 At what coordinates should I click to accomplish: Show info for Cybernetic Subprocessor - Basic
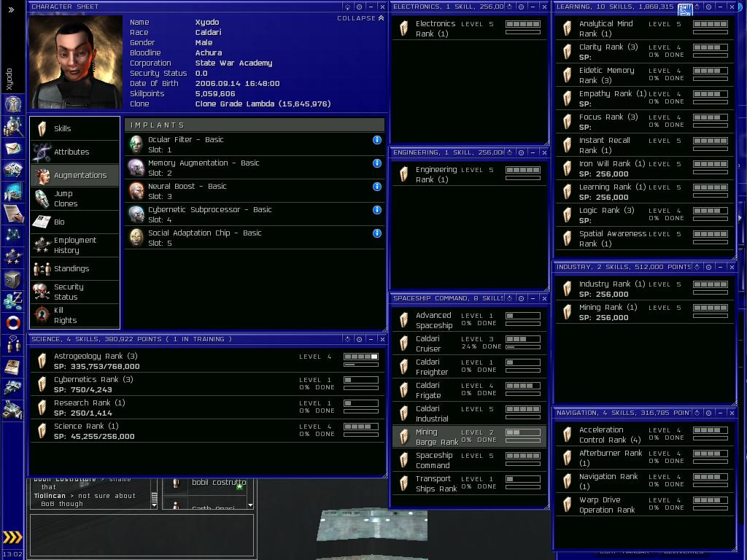tap(377, 209)
